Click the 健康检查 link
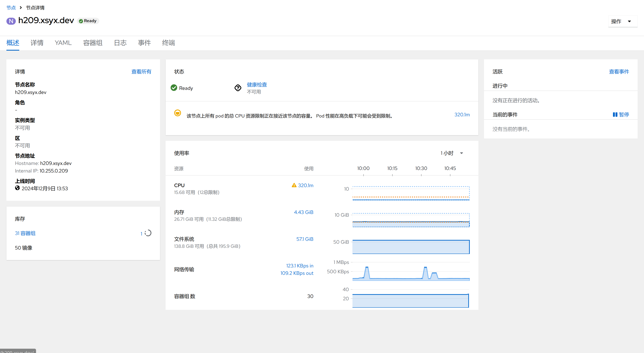Screen dimensions: 644x353 257,84
